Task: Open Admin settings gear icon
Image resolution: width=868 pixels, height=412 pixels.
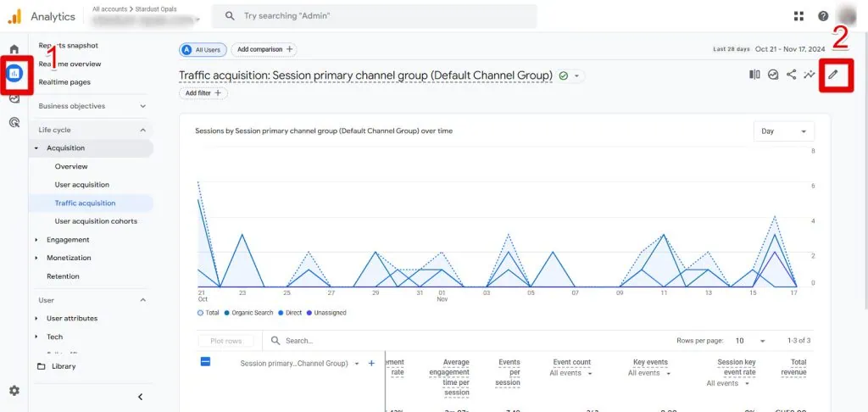Action: 14,391
